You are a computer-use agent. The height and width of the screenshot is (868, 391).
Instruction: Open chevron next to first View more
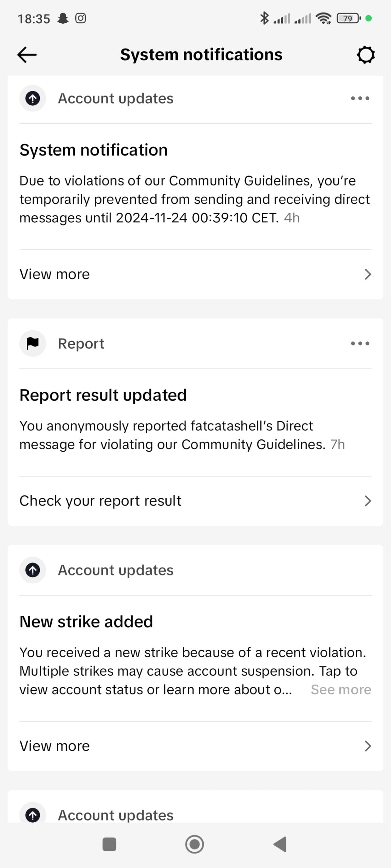(x=368, y=274)
